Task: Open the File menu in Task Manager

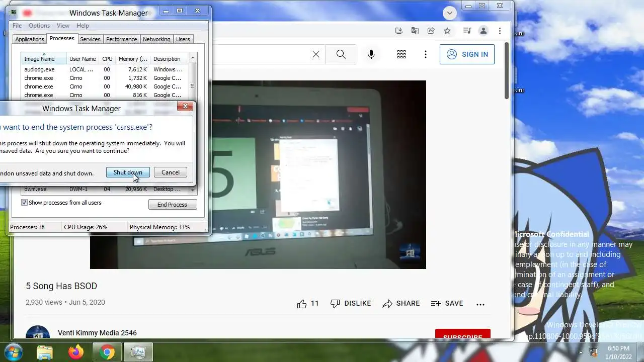Action: [17, 26]
